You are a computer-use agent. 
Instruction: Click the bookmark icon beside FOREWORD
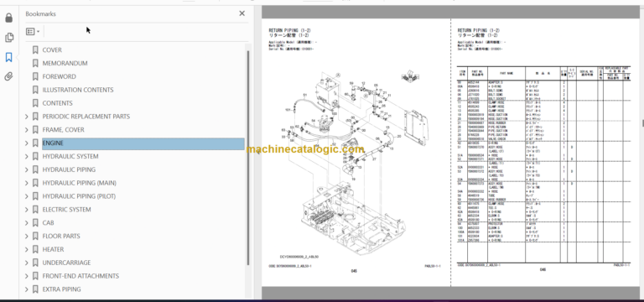tap(35, 76)
